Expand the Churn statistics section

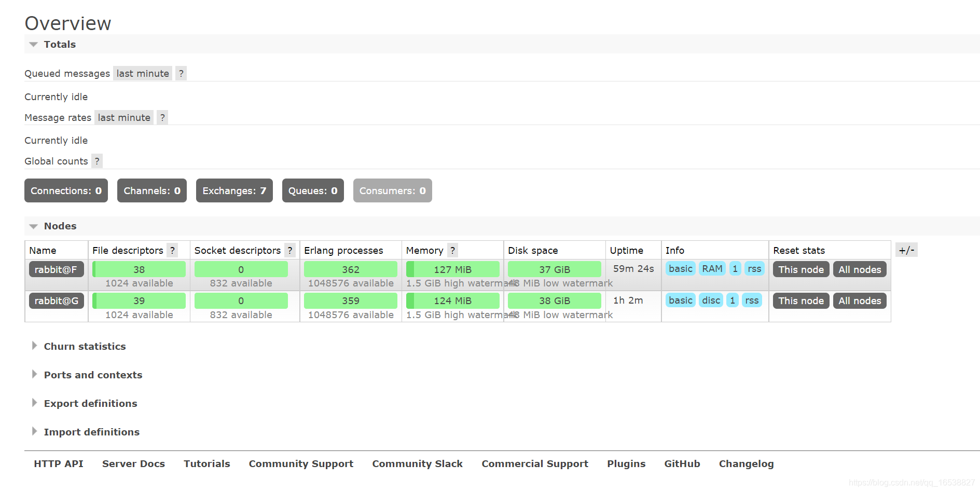click(x=85, y=346)
